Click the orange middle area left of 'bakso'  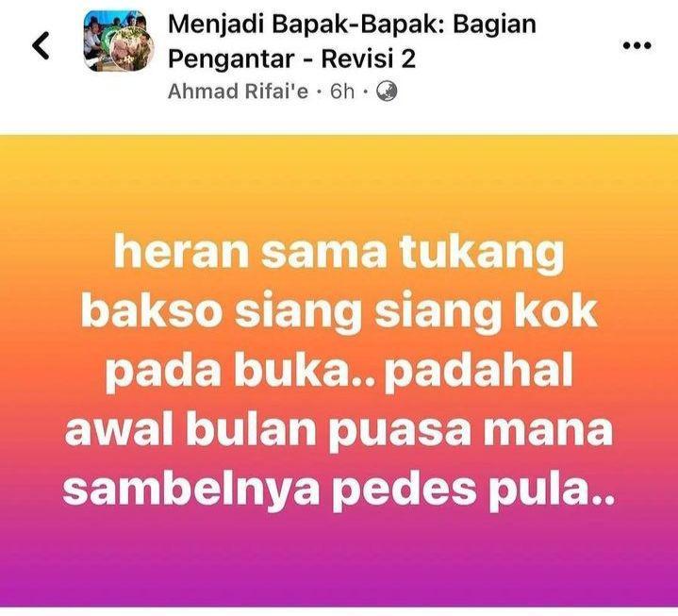click(39, 313)
